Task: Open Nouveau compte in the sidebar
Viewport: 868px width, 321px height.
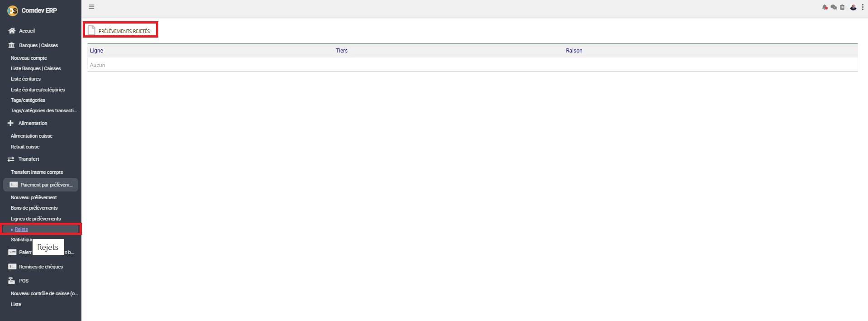Action: [29, 58]
